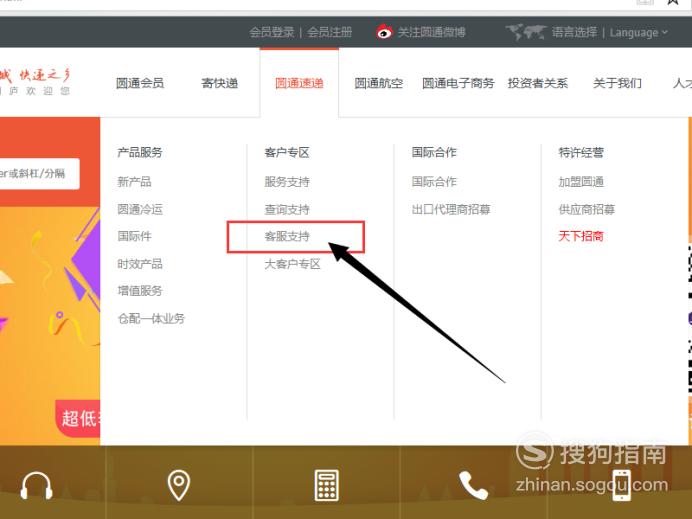Select 新产品 in dropdown
Viewport: 692px width, 519px height.
[134, 182]
